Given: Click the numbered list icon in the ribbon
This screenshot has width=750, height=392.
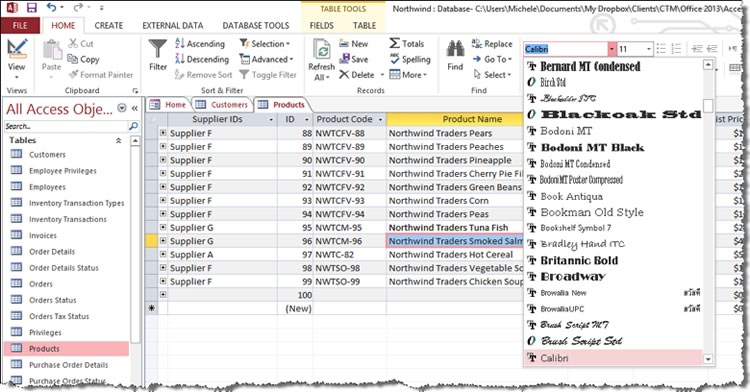Looking at the screenshot, I should 676,49.
